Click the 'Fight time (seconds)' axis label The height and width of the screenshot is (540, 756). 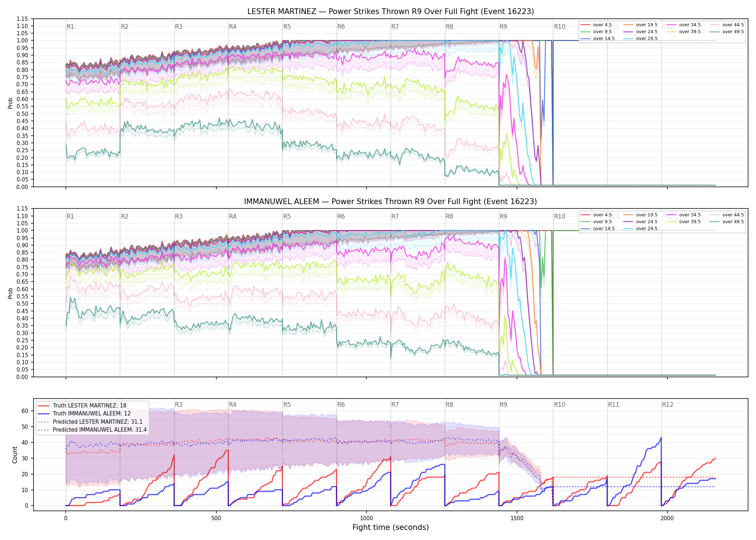tap(391, 527)
